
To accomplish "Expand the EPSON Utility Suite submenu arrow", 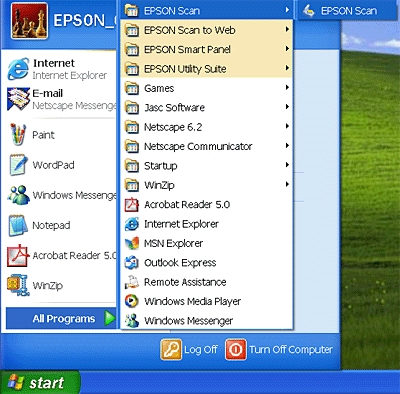I will click(x=287, y=68).
